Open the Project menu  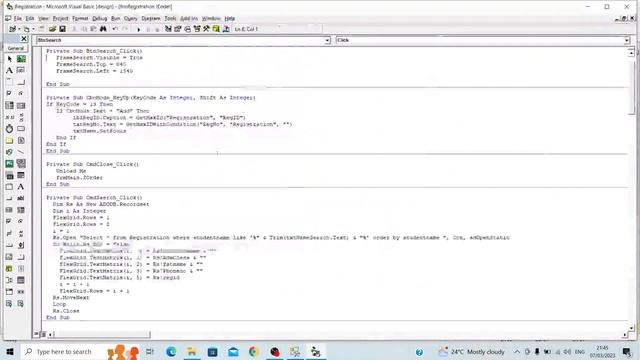tap(60, 18)
